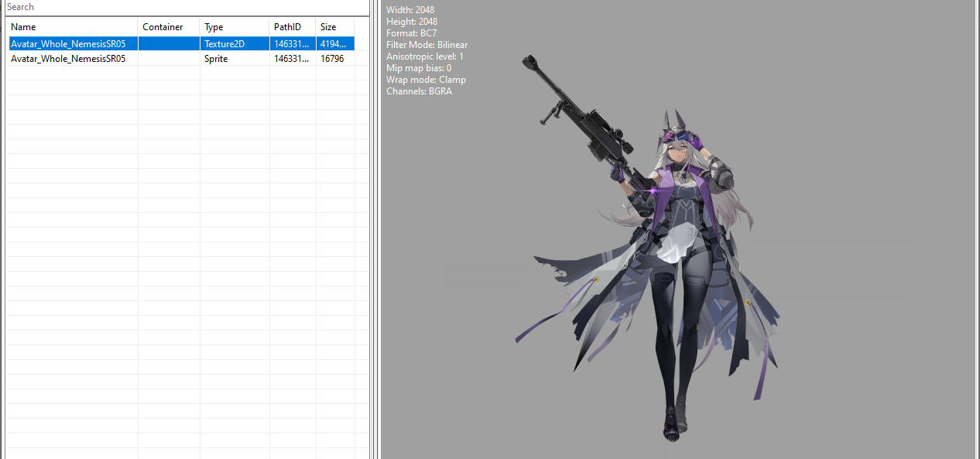The image size is (980, 459).
Task: Click the Sprite type cell
Action: coord(235,58)
